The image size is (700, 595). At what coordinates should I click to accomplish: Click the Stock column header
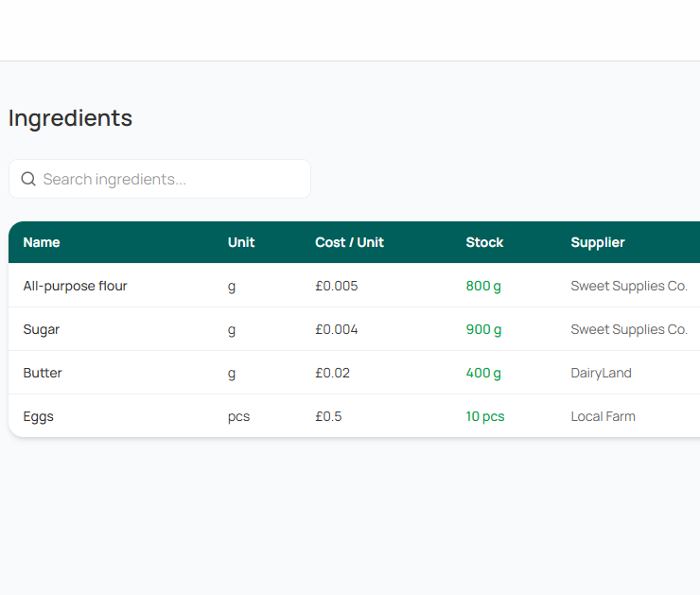coord(484,242)
